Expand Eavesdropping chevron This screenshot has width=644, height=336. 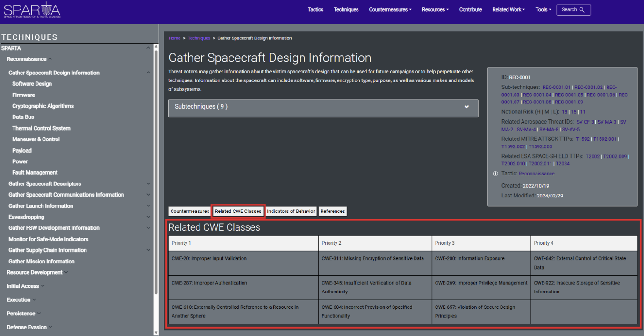click(148, 217)
